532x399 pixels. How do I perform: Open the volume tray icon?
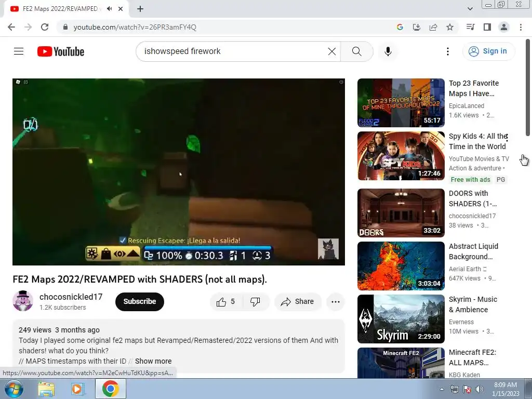[x=479, y=389]
